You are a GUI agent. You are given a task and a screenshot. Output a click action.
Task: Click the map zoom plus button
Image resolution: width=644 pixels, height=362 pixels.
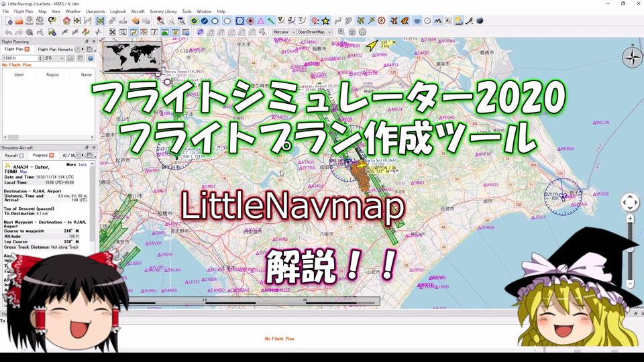pyautogui.click(x=630, y=219)
